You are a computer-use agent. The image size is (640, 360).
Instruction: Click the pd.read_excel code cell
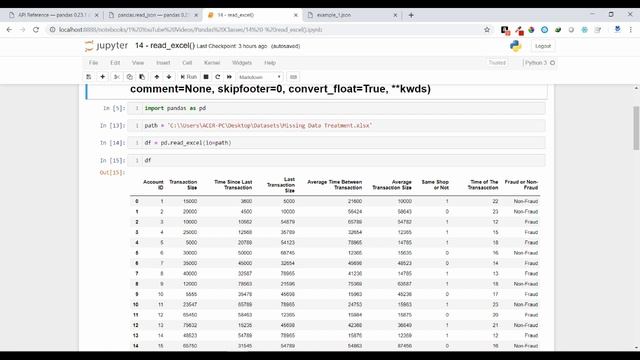[336, 143]
